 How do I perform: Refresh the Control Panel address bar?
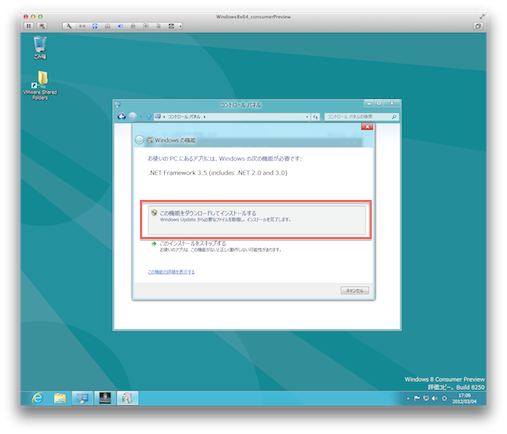[x=315, y=117]
